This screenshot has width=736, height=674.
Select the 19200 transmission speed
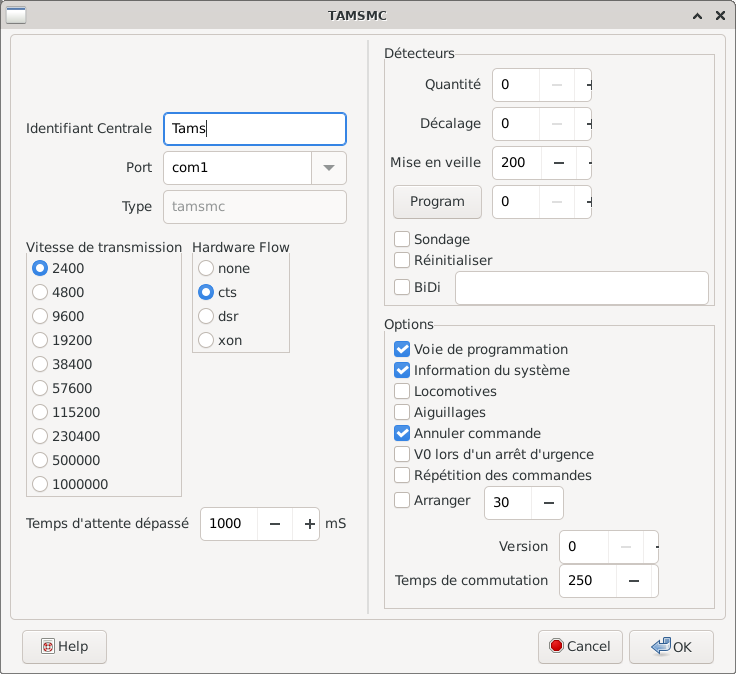pyautogui.click(x=40, y=340)
